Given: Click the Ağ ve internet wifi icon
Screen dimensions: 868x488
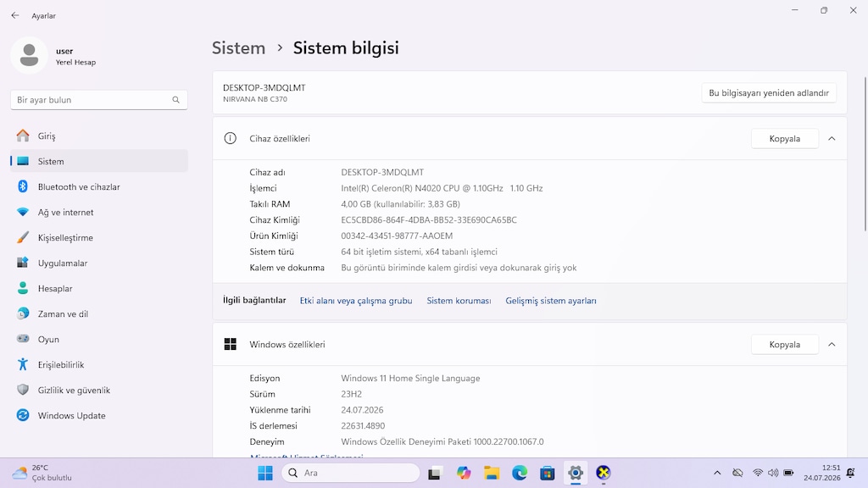Looking at the screenshot, I should coord(23,212).
